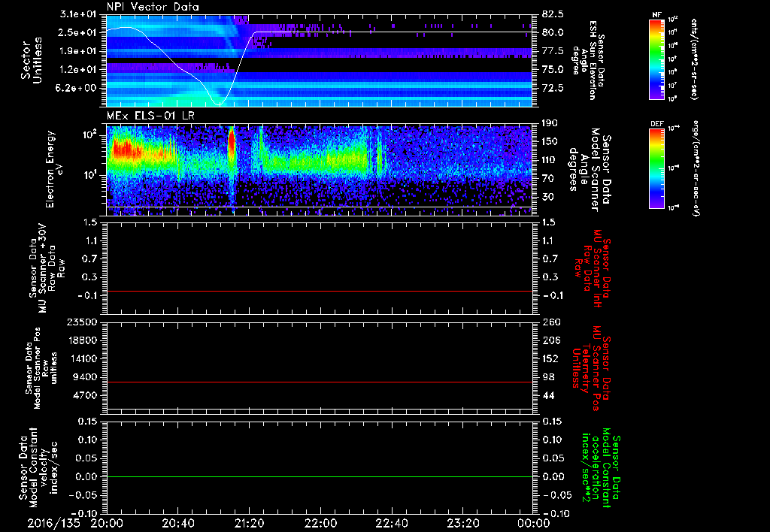Click the 'Electron Energy eV' axis title
Viewport: 770px width, 532px height.
click(x=54, y=169)
